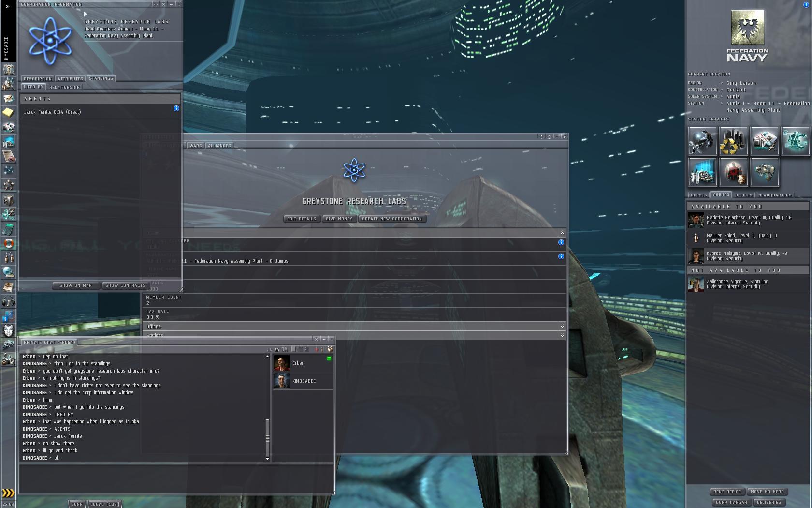Open the blue help info sidebar icon
Viewport: 812px width, 508px height.
pyautogui.click(x=8, y=316)
